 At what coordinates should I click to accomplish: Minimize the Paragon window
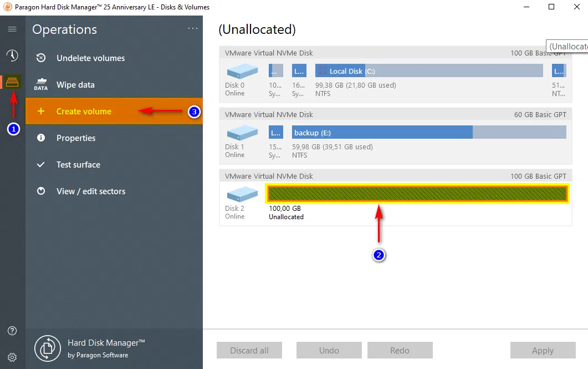(x=526, y=7)
